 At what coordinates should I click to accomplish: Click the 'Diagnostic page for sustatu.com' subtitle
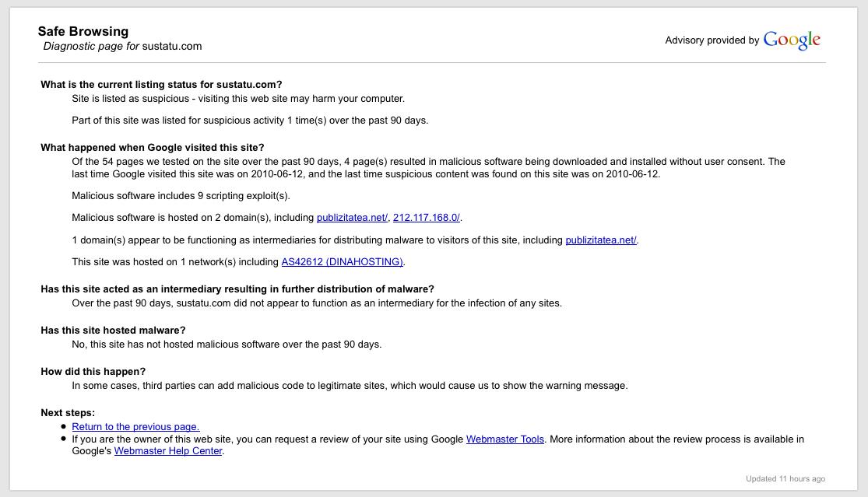click(x=122, y=47)
